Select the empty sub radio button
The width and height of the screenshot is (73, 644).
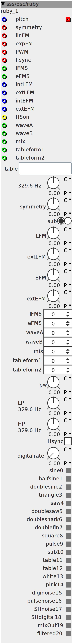[68, 221]
